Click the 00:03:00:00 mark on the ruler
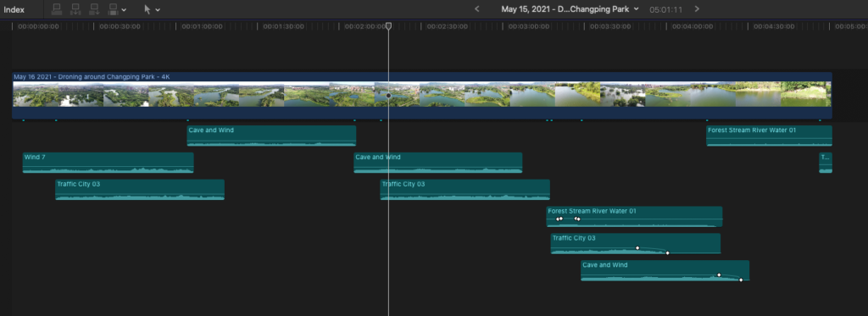The width and height of the screenshot is (868, 316). click(529, 26)
